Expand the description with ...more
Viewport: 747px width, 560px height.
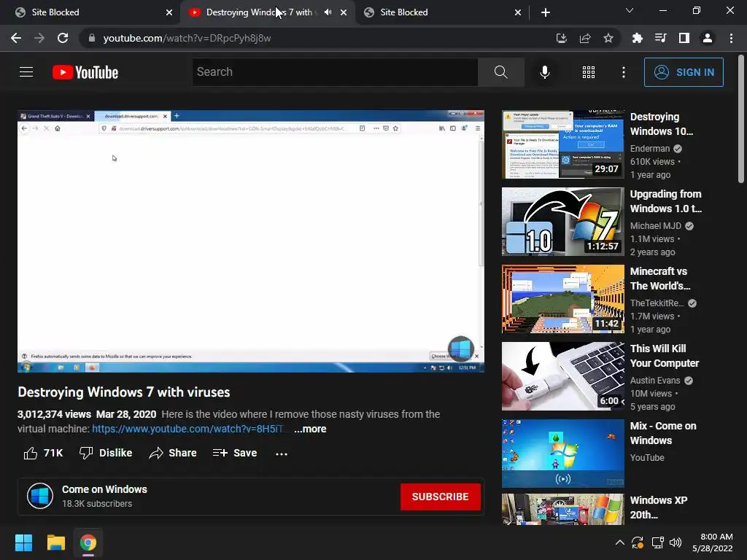(x=310, y=429)
